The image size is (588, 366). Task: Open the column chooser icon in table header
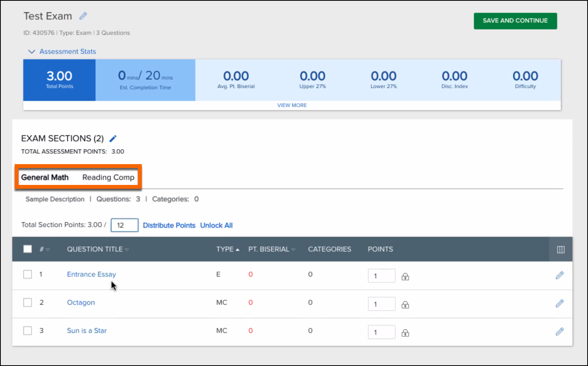[561, 250]
